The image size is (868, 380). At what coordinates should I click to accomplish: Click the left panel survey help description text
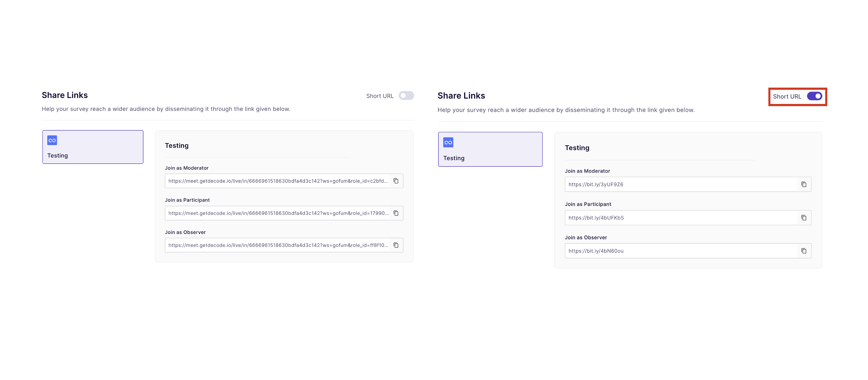coord(166,109)
